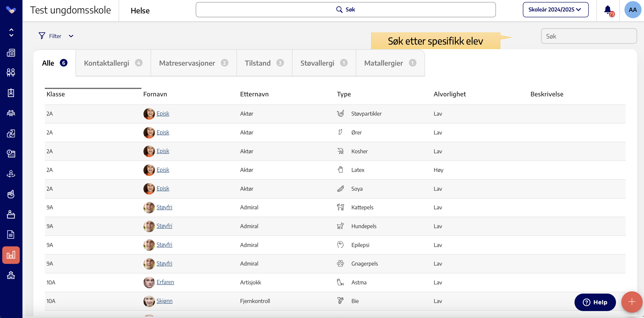Viewport: 644px width, 318px height.
Task: Open the ID badge icon in the sidebar
Action: coord(11,93)
